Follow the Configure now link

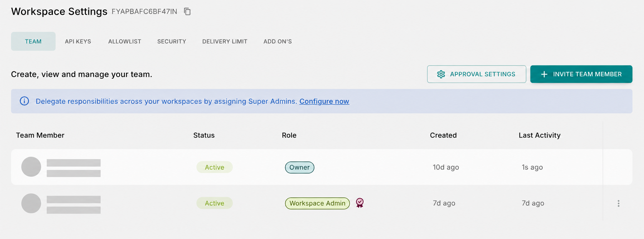(324, 101)
